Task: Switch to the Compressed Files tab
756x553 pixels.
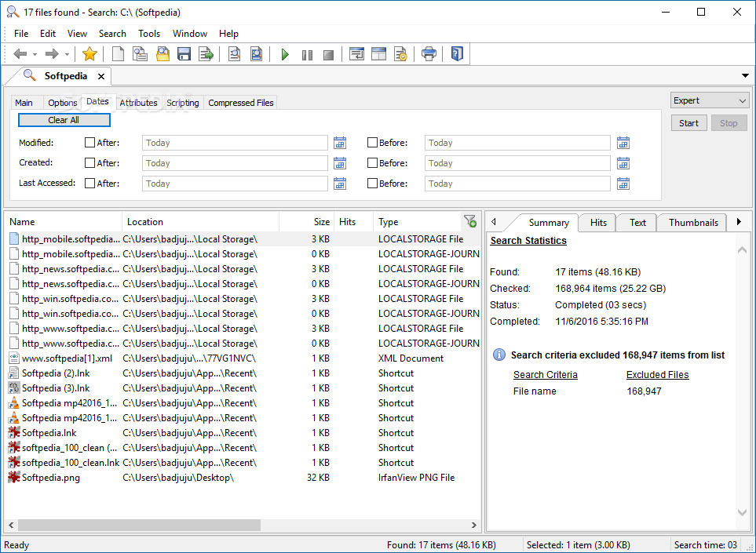Action: (x=240, y=103)
